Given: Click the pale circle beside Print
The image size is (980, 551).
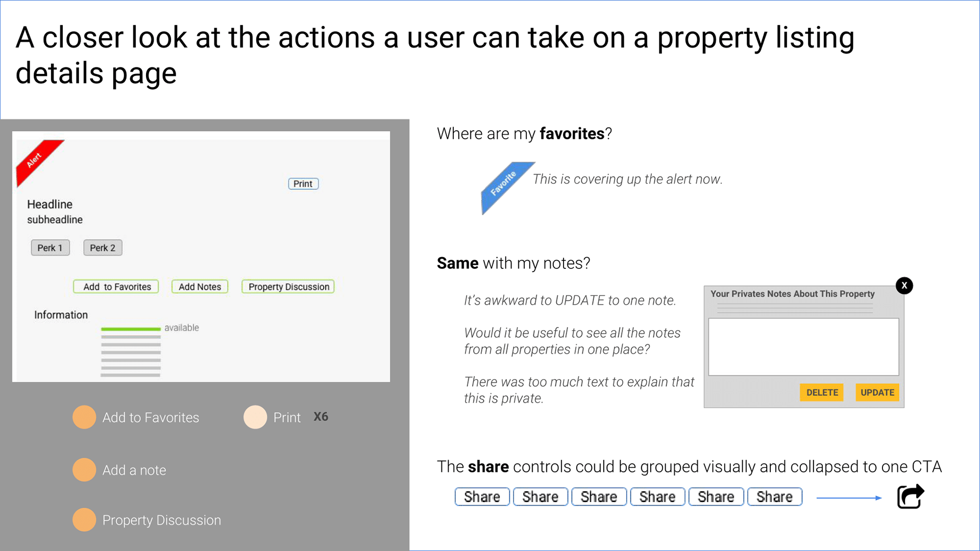Looking at the screenshot, I should (x=255, y=417).
